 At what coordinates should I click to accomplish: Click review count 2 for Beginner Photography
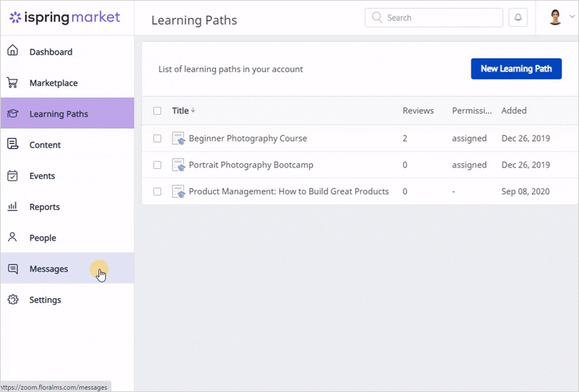[405, 139]
